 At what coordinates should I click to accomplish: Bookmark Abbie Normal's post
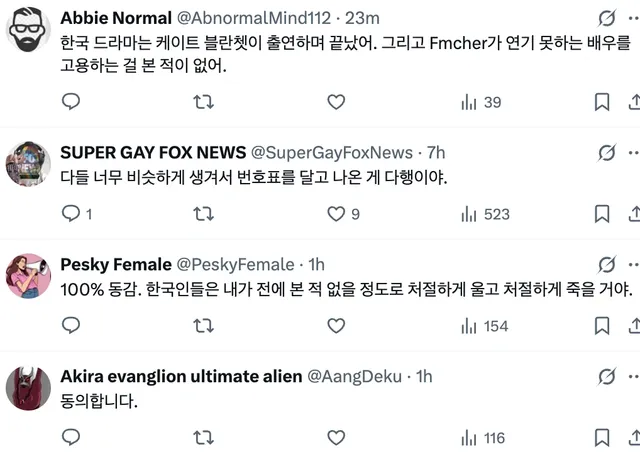click(x=602, y=102)
